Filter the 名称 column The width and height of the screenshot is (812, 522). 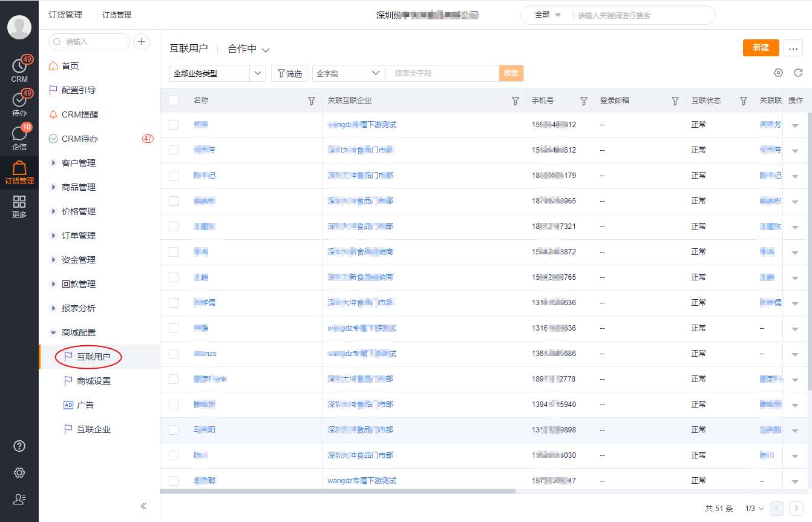(x=312, y=101)
